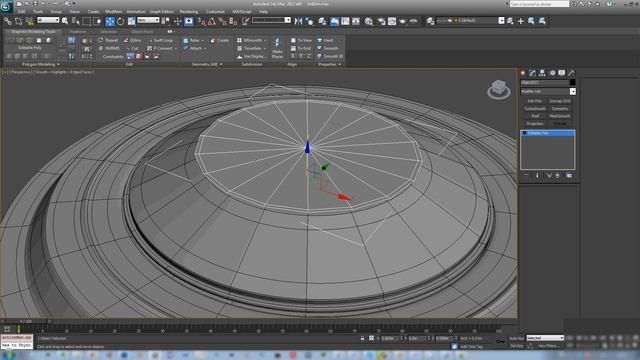Click the Swift Loop button
The height and width of the screenshot is (360, 640).
160,40
